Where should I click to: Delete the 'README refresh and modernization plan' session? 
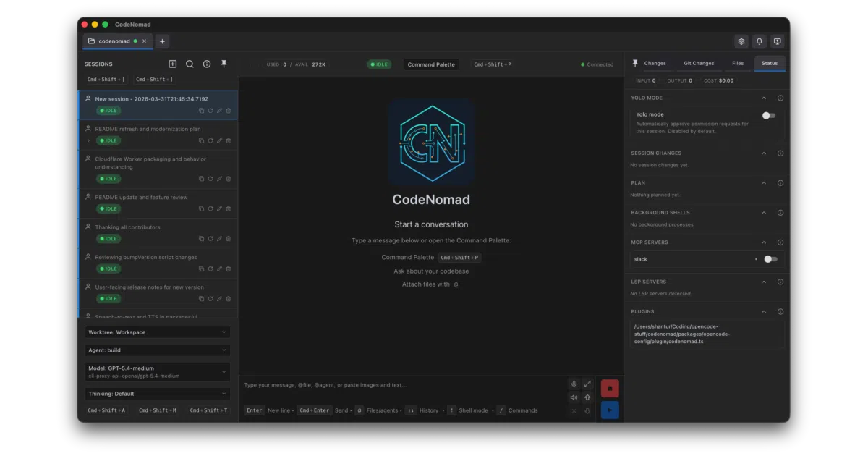(x=229, y=140)
